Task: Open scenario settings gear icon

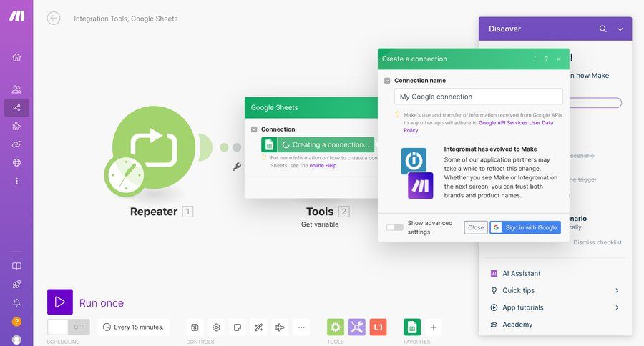Action: point(216,327)
